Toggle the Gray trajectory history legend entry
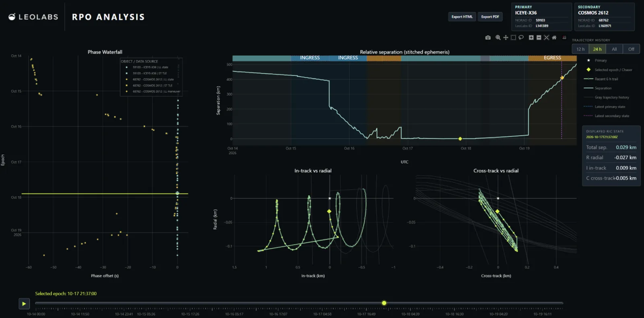Screen dimensions: 644x318 point(607,97)
